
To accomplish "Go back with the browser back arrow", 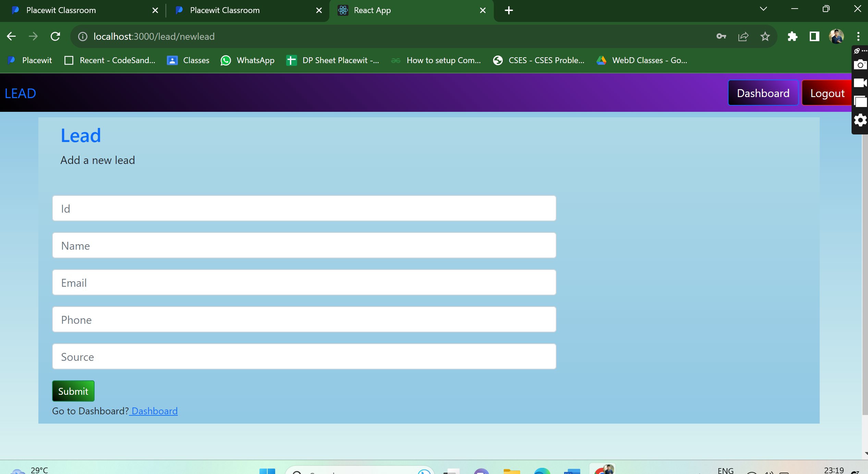I will [x=11, y=36].
